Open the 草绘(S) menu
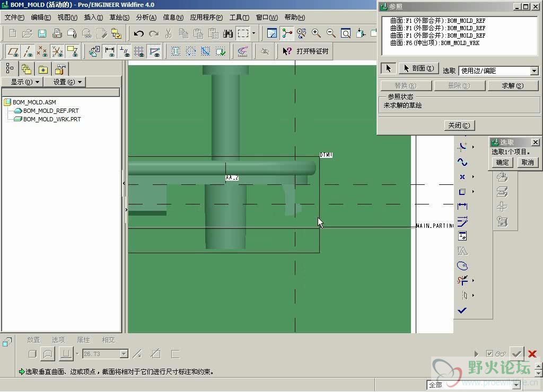 119,17
